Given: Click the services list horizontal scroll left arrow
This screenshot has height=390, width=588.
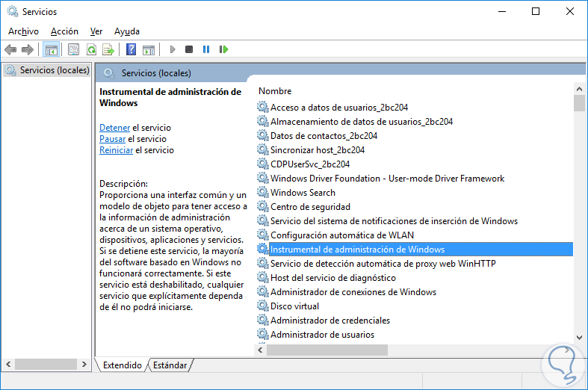Looking at the screenshot, I should point(260,350).
